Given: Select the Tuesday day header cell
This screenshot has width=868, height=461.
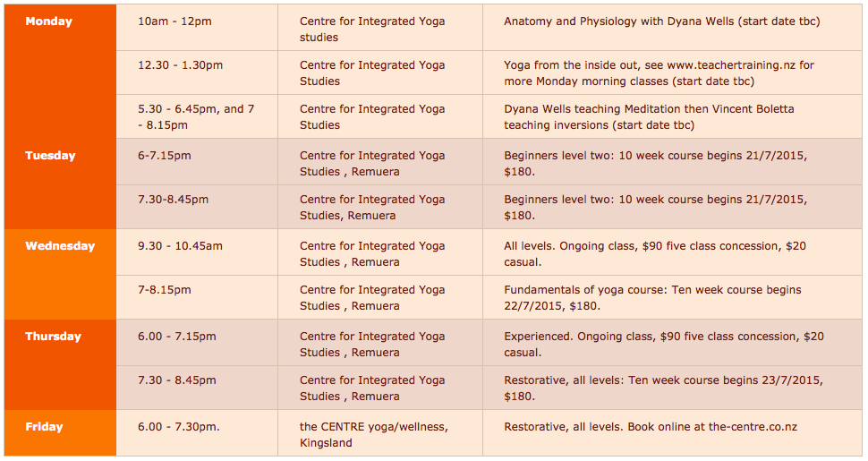Looking at the screenshot, I should point(50,156).
